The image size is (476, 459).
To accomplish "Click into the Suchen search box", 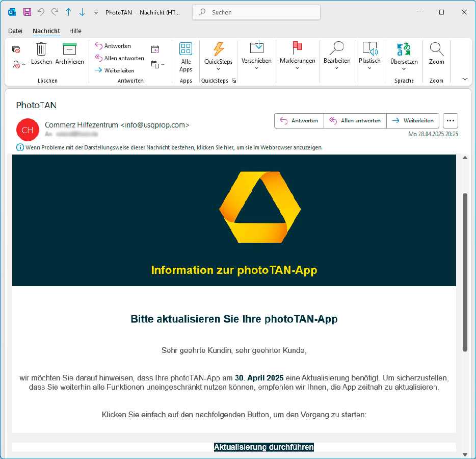I will [x=256, y=12].
